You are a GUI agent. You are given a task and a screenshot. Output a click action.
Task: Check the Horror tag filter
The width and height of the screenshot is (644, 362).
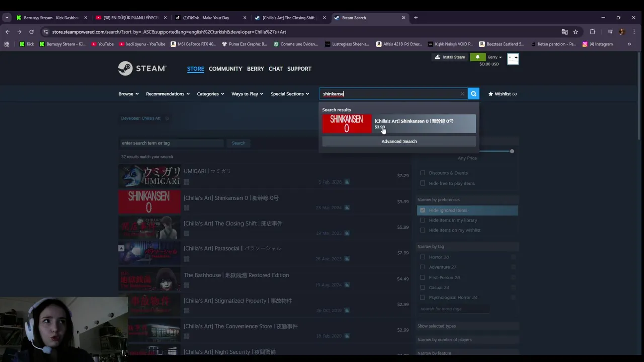(x=422, y=257)
